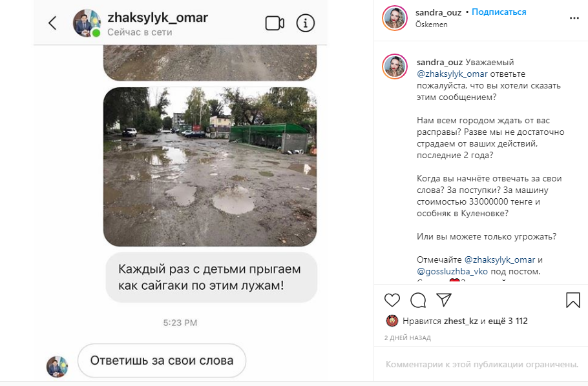The height and width of the screenshot is (386, 588).
Task: Select the 'Ответишь за свои слова' message bubble
Action: pos(162,361)
